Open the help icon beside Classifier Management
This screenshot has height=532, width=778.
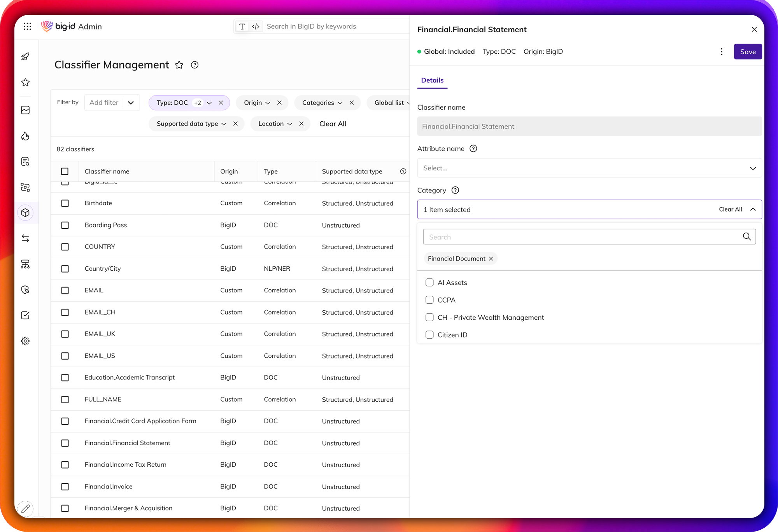tap(194, 65)
